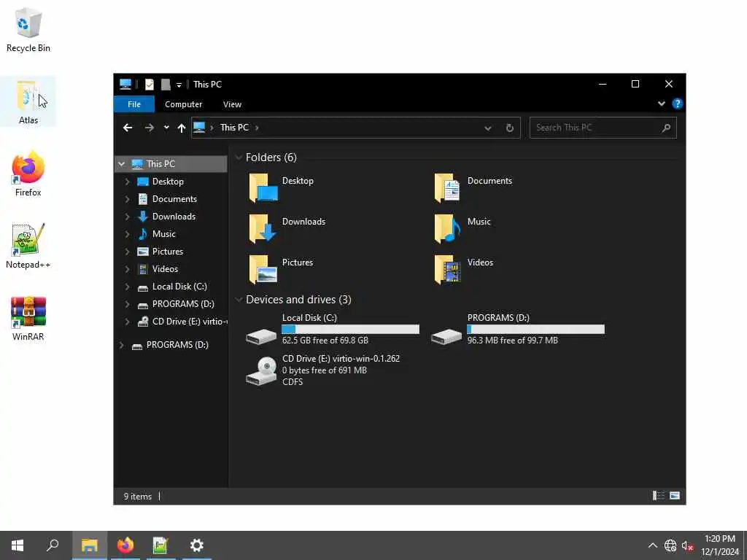The width and height of the screenshot is (747, 560).
Task: Collapse the Devices and drives (3) group
Action: (x=239, y=300)
